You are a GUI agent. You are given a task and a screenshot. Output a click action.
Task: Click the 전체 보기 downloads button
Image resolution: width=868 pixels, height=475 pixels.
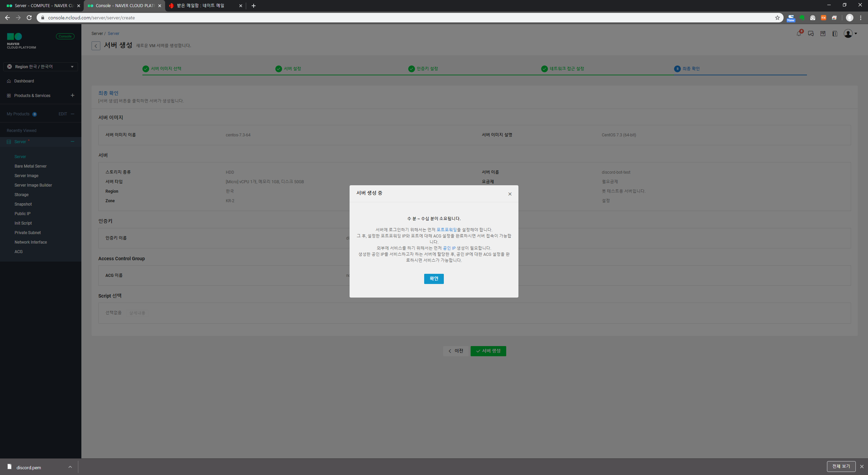click(841, 467)
